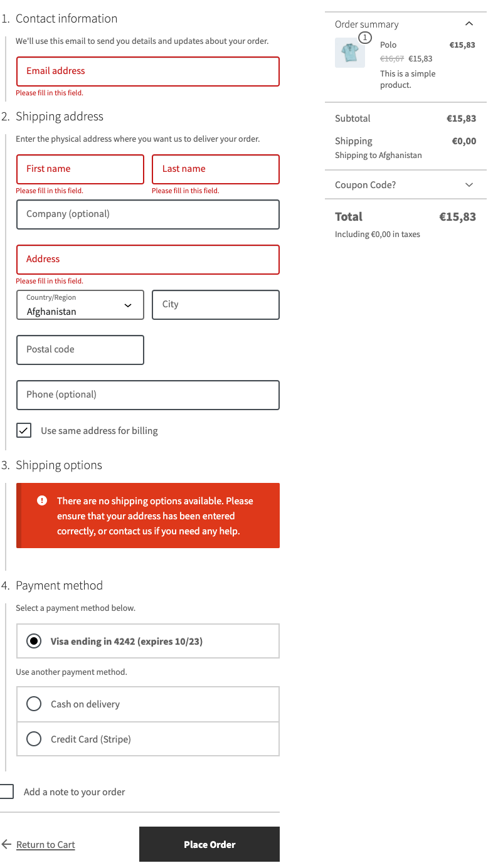This screenshot has width=493, height=868.
Task: Expand the Coupon Code section
Action: click(x=469, y=185)
